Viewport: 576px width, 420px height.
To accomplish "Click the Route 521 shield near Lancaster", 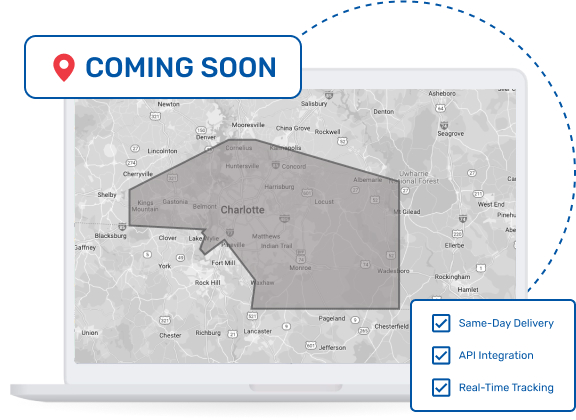I will tap(252, 316).
